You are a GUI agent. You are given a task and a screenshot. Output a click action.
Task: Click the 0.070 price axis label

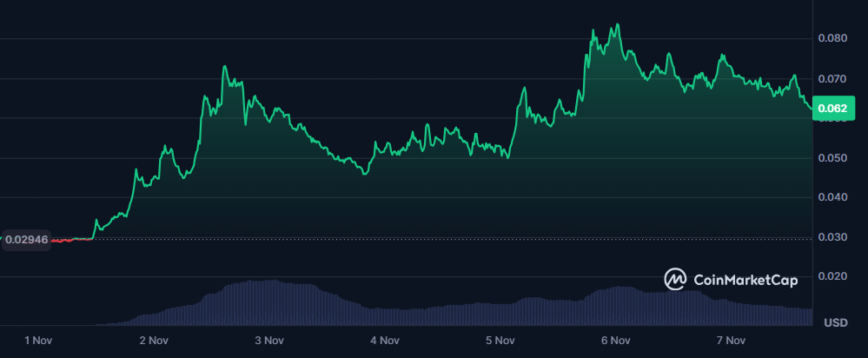(832, 78)
